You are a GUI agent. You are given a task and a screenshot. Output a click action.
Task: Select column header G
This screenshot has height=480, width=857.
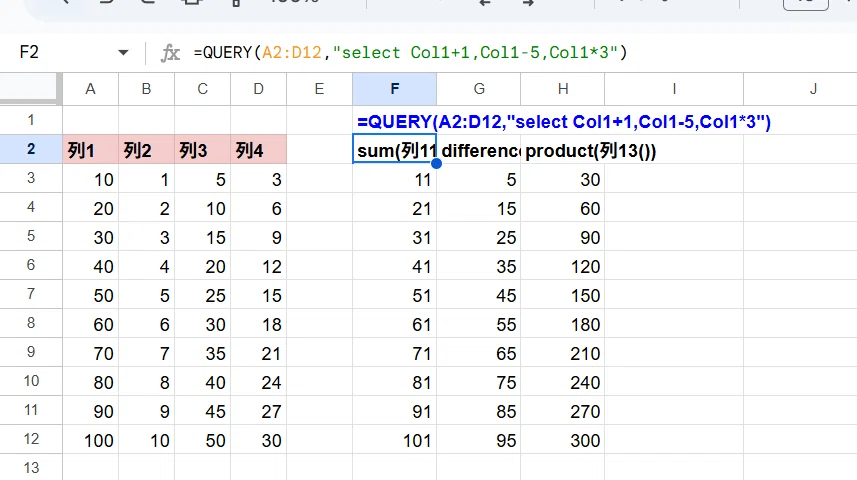point(479,89)
